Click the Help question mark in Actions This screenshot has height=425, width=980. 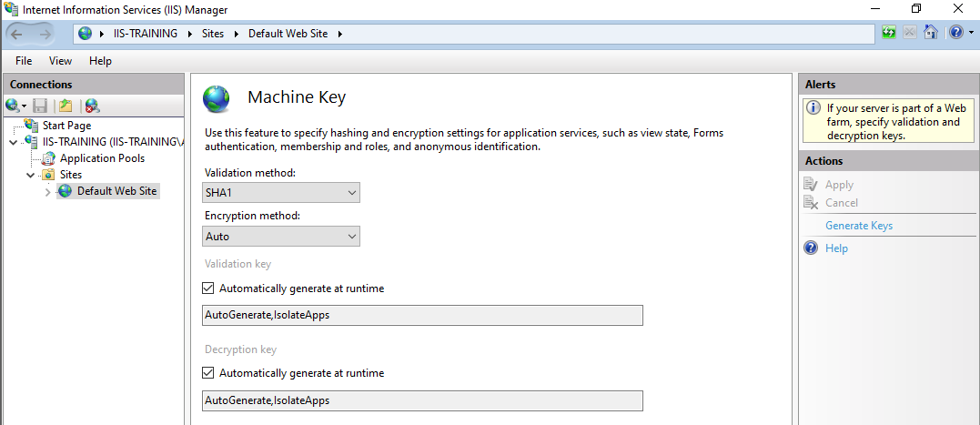pyautogui.click(x=812, y=248)
